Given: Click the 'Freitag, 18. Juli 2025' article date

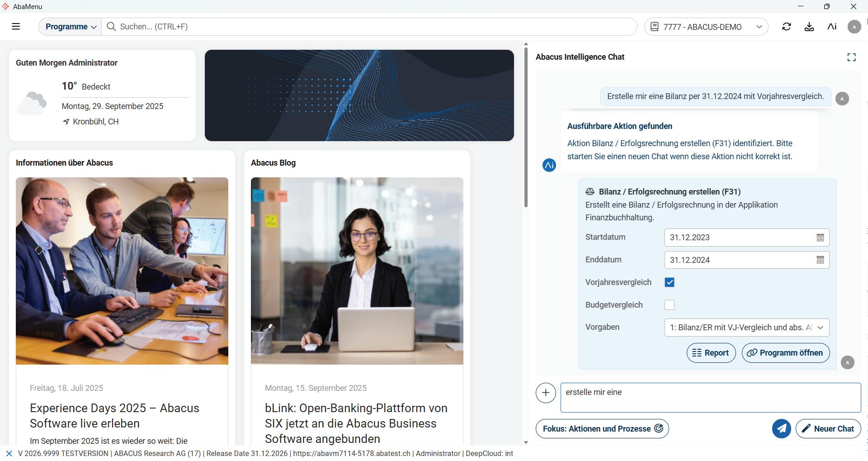Looking at the screenshot, I should [x=66, y=388].
